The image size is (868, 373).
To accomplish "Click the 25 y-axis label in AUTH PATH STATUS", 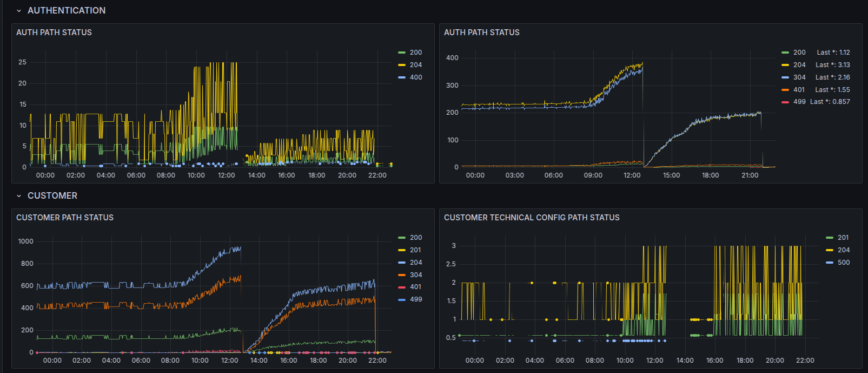I will click(22, 62).
